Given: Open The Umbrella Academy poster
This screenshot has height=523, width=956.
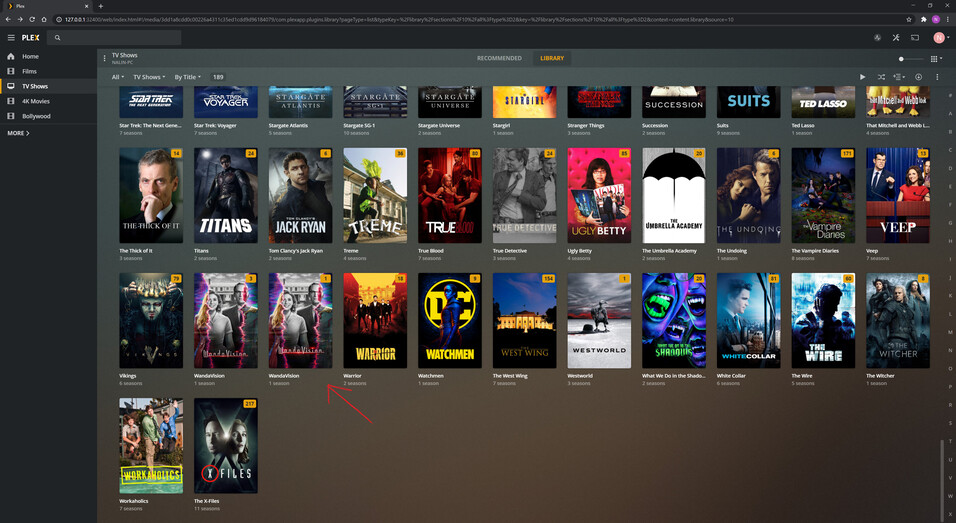Looking at the screenshot, I should (674, 195).
